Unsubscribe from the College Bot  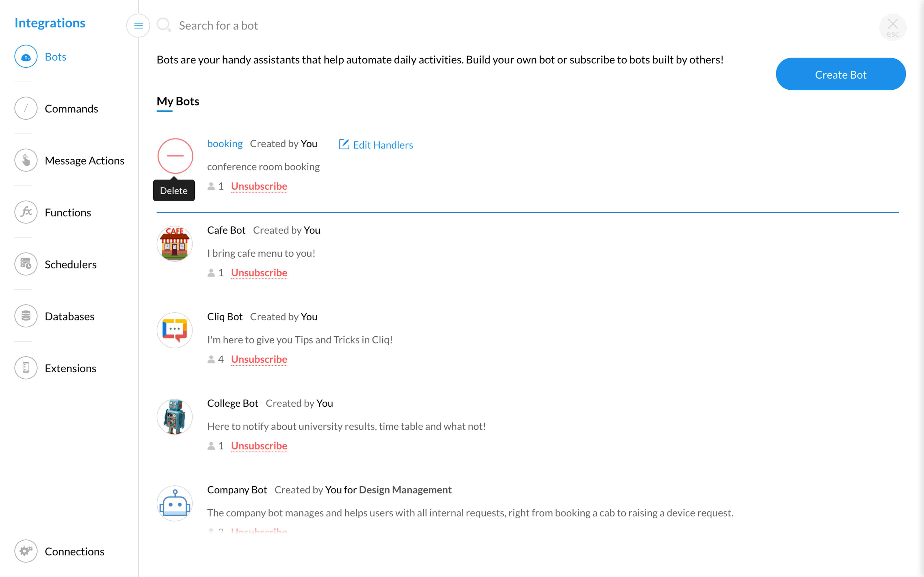pyautogui.click(x=259, y=446)
